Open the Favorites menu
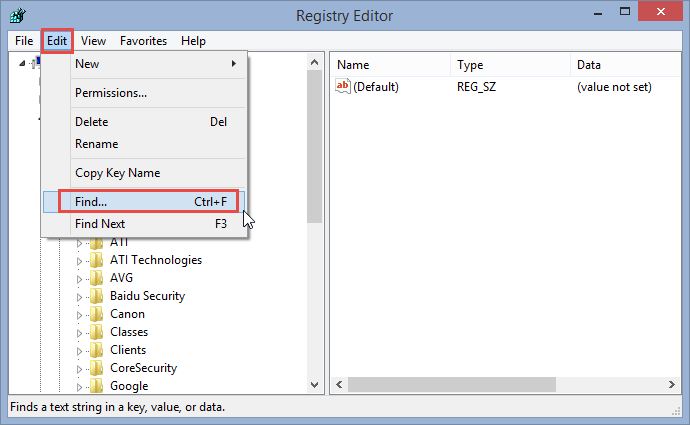Screen dimensions: 690x425 (143, 41)
